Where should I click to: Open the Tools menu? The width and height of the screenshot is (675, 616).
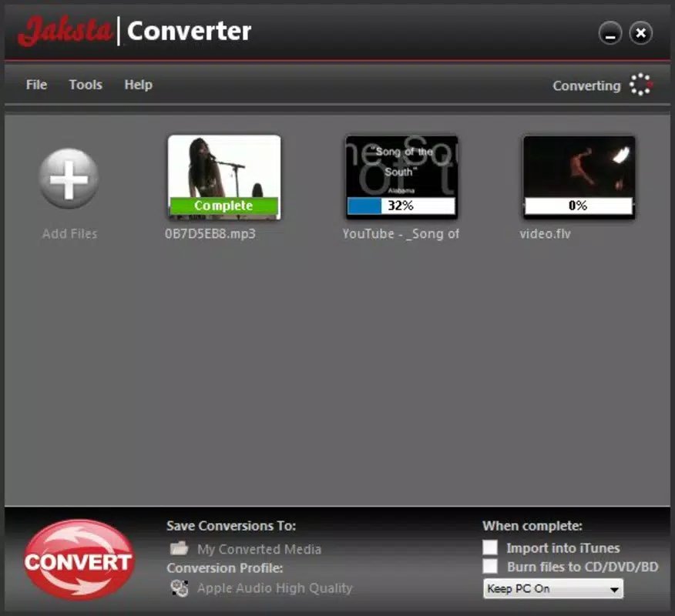[86, 85]
